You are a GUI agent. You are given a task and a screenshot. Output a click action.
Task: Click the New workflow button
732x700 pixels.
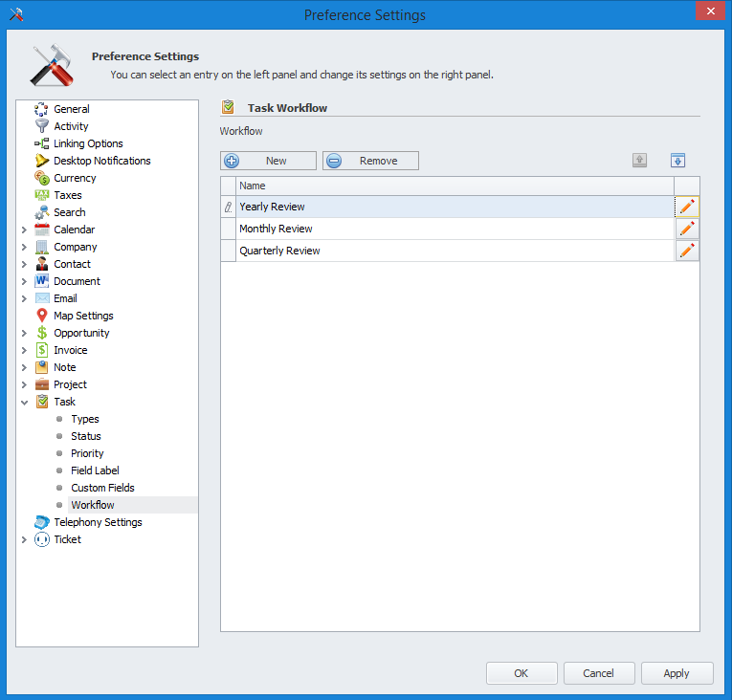click(x=268, y=161)
